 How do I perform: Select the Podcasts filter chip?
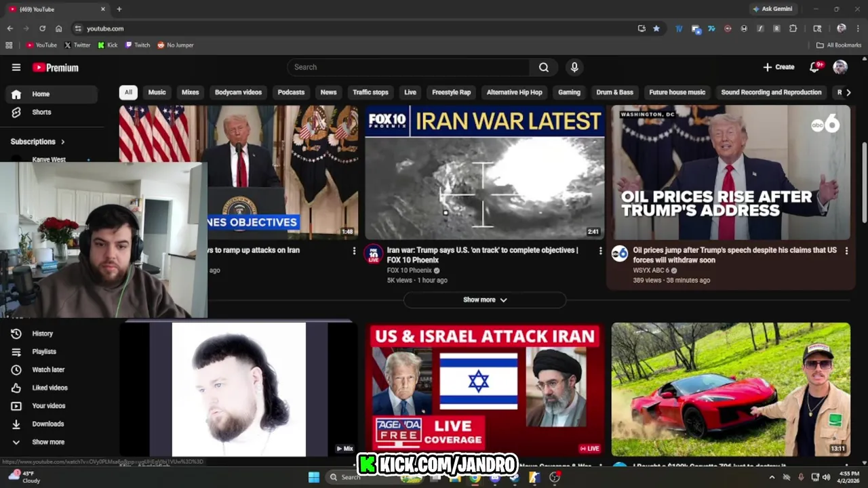(291, 92)
